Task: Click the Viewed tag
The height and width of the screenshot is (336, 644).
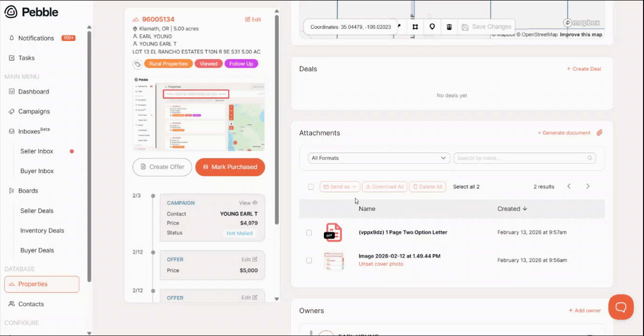Action: (208, 64)
